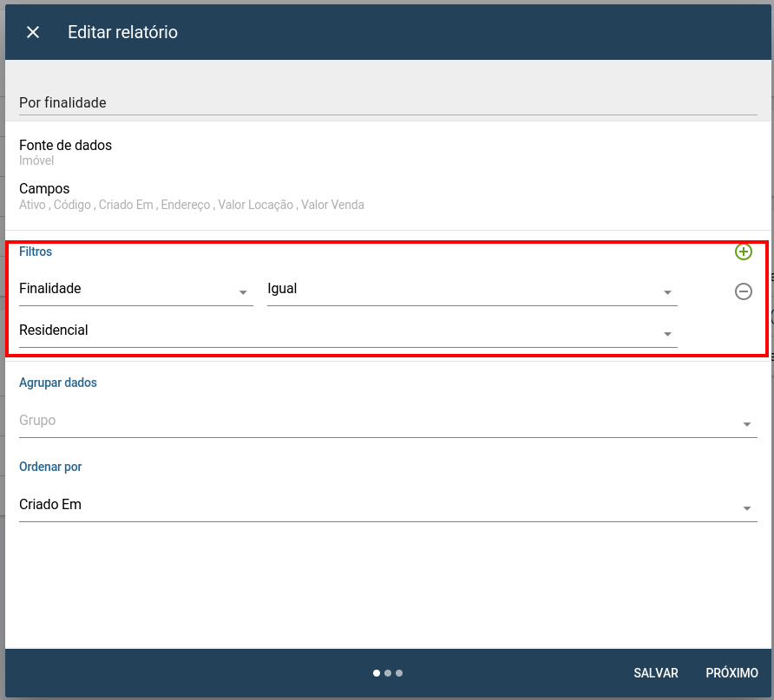Click the Agrupar dados heading
Screen dimensions: 774x700
point(58,383)
